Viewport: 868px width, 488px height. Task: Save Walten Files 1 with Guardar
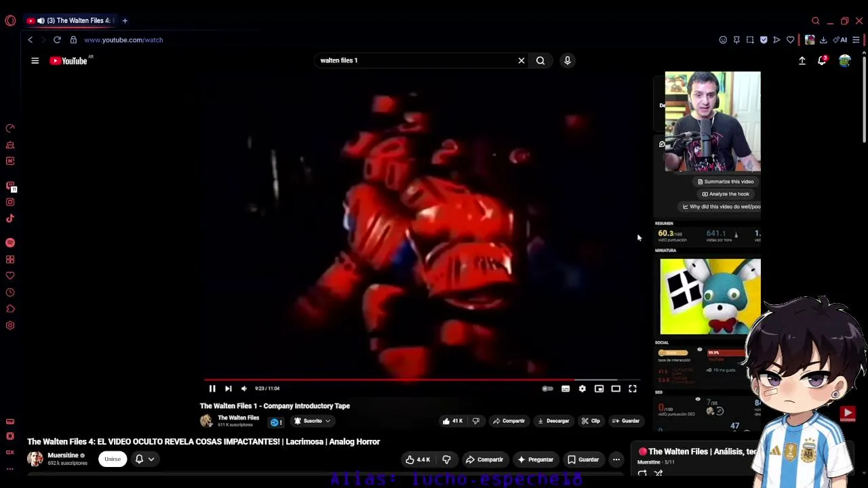(625, 421)
